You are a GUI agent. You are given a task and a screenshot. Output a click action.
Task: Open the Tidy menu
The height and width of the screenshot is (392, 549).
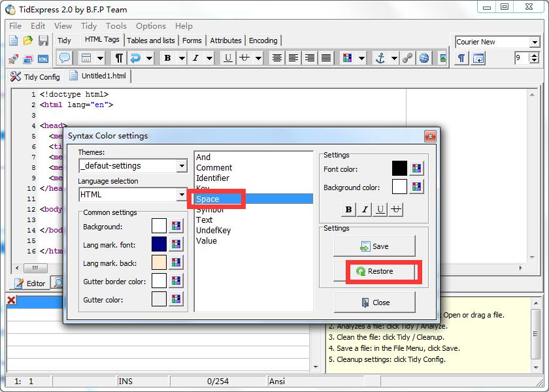pos(89,26)
